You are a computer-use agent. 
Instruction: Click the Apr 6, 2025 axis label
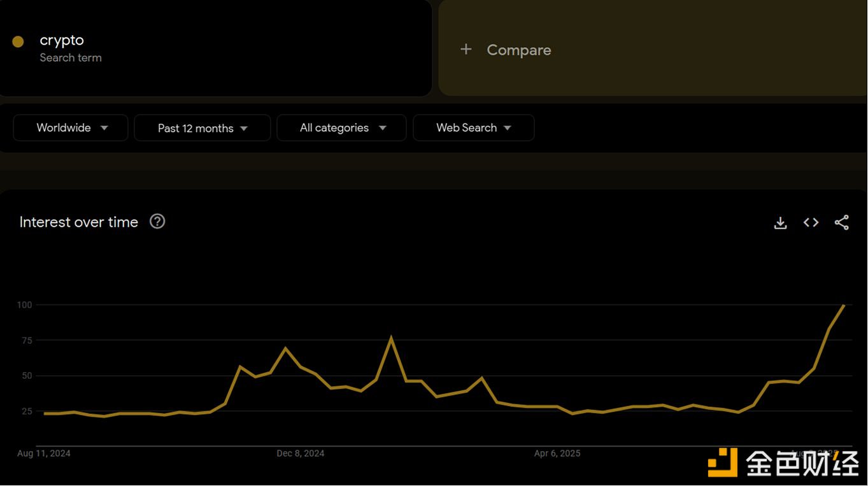point(557,454)
